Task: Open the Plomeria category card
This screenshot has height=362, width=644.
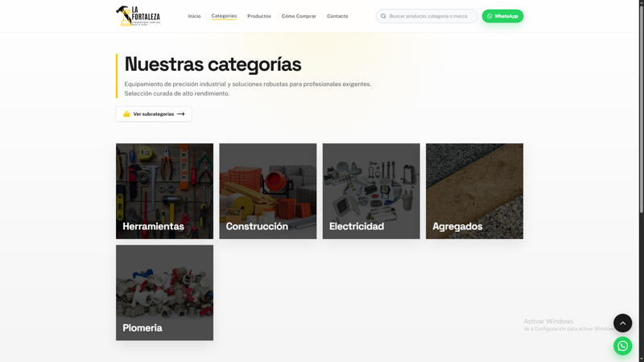Action: click(164, 293)
